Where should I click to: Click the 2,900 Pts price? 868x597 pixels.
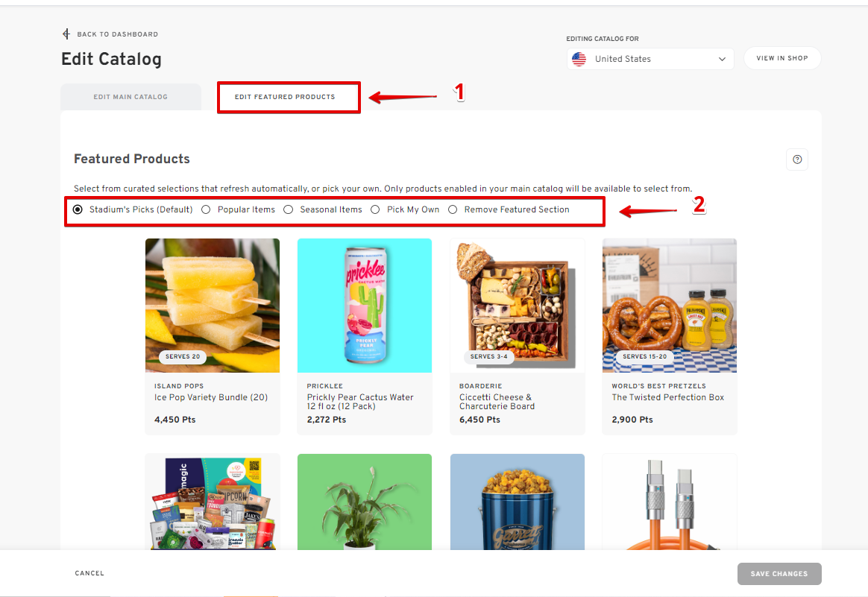[x=632, y=420]
